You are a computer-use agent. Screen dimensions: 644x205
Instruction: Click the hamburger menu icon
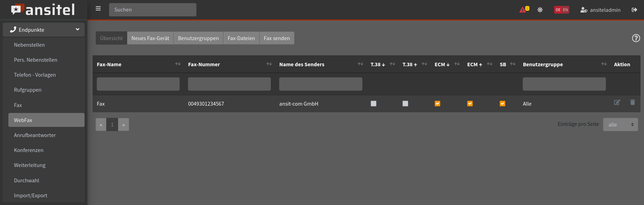tap(98, 9)
